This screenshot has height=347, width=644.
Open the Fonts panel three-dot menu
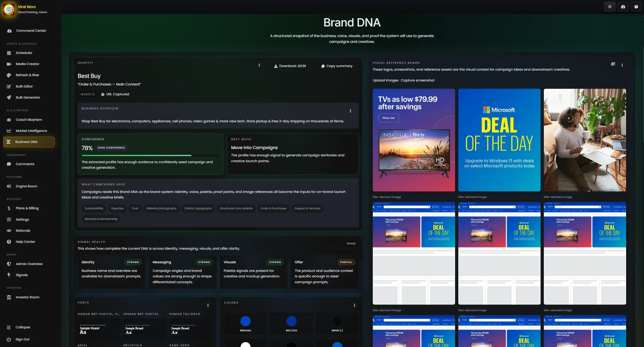click(x=208, y=305)
